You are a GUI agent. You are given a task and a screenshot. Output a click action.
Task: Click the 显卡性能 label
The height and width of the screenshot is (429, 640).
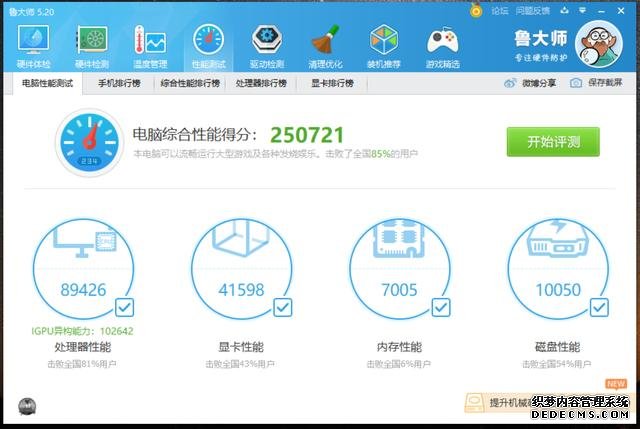pyautogui.click(x=241, y=347)
